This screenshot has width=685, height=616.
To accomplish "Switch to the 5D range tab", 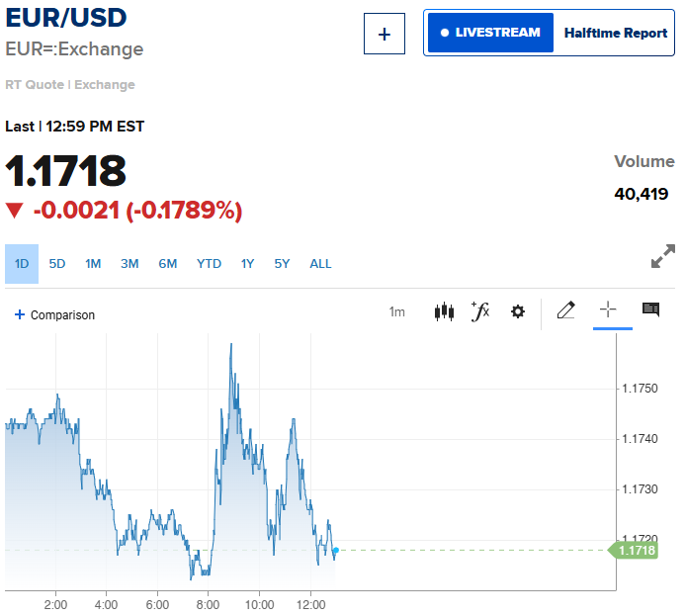I will coord(57,264).
